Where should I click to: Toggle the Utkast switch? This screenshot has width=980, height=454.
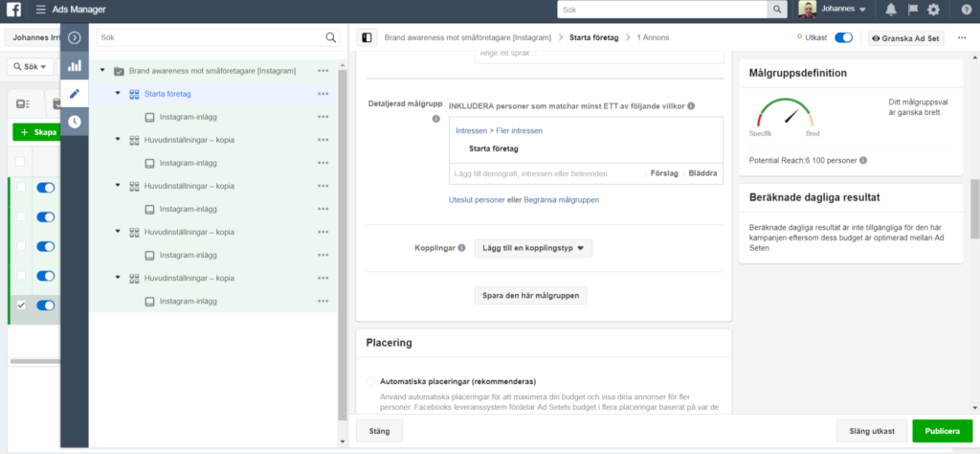click(843, 37)
